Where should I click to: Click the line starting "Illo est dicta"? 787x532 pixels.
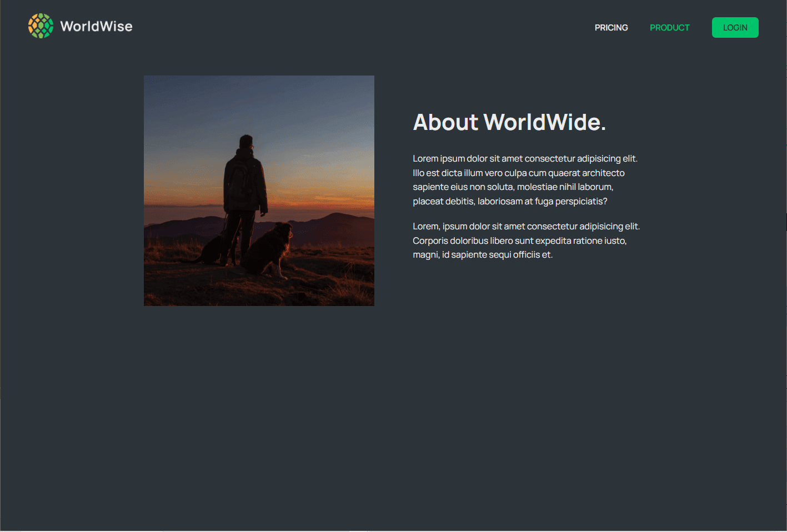pyautogui.click(x=518, y=173)
